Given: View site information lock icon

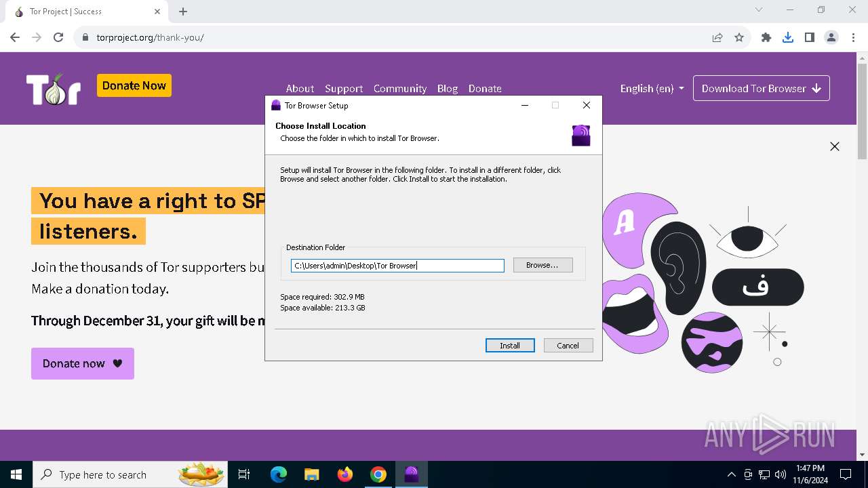Looking at the screenshot, I should [x=85, y=37].
